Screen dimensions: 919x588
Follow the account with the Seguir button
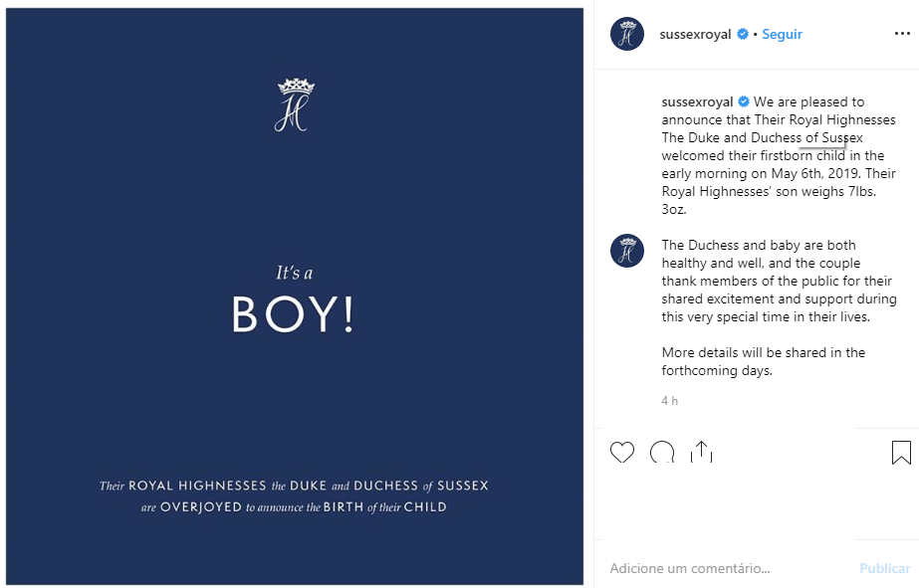[x=783, y=34]
